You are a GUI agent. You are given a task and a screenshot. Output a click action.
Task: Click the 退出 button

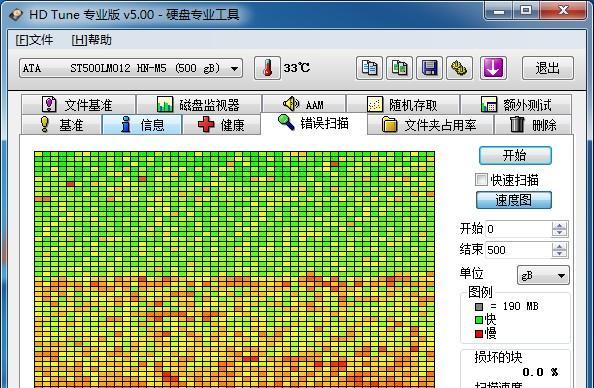[548, 68]
